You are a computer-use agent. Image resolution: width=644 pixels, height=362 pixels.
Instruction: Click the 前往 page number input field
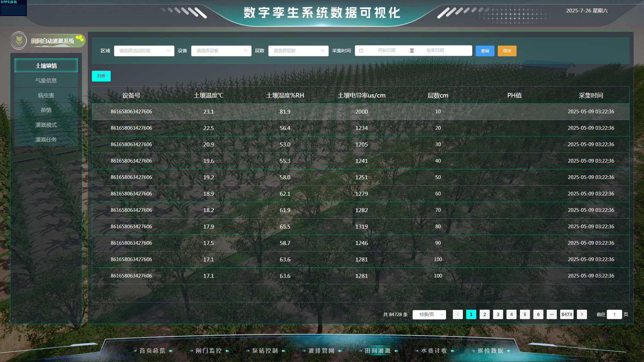coord(614,314)
